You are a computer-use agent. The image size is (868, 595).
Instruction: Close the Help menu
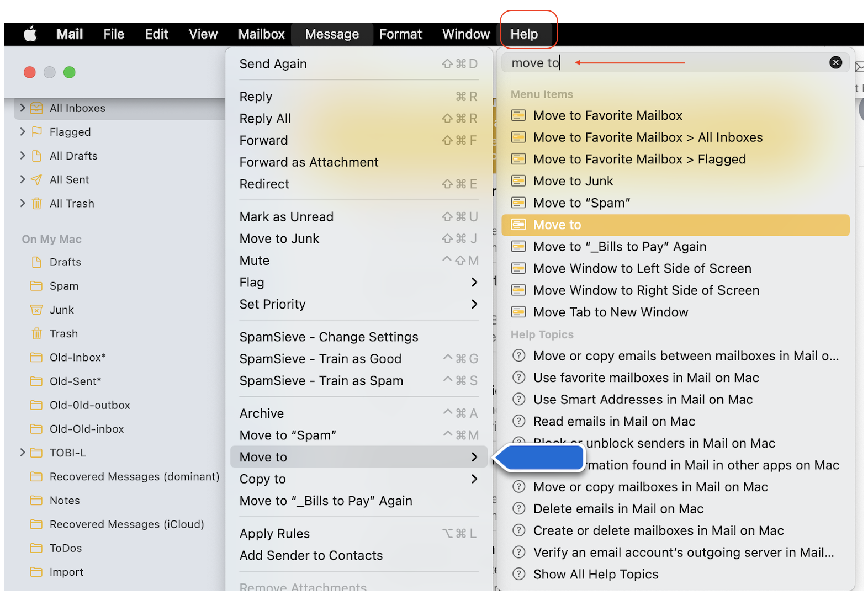(x=524, y=34)
